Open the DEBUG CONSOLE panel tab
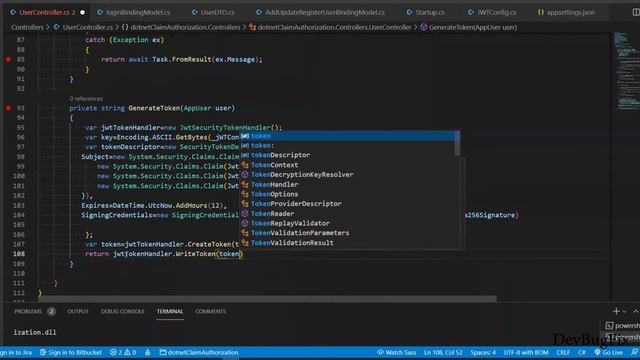 pyautogui.click(x=122, y=311)
